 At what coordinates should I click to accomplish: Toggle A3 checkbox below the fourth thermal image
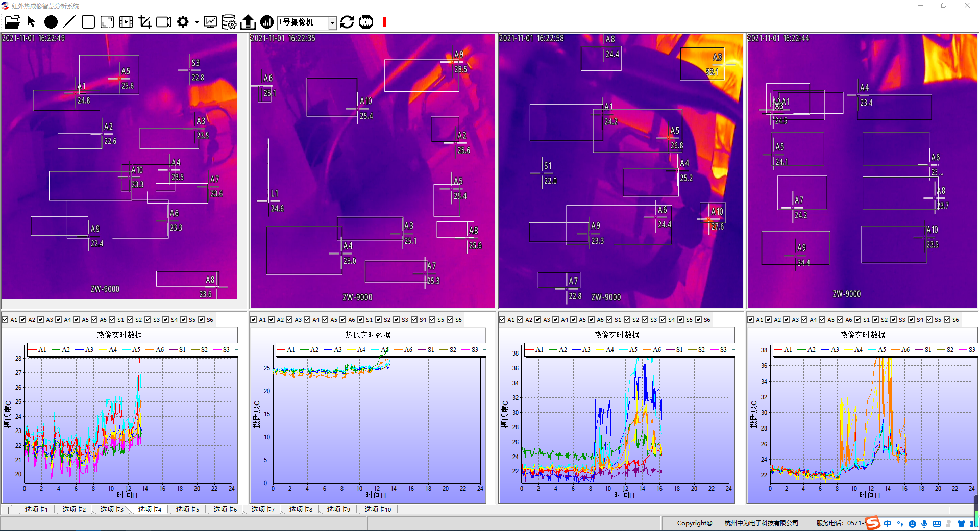click(x=787, y=320)
